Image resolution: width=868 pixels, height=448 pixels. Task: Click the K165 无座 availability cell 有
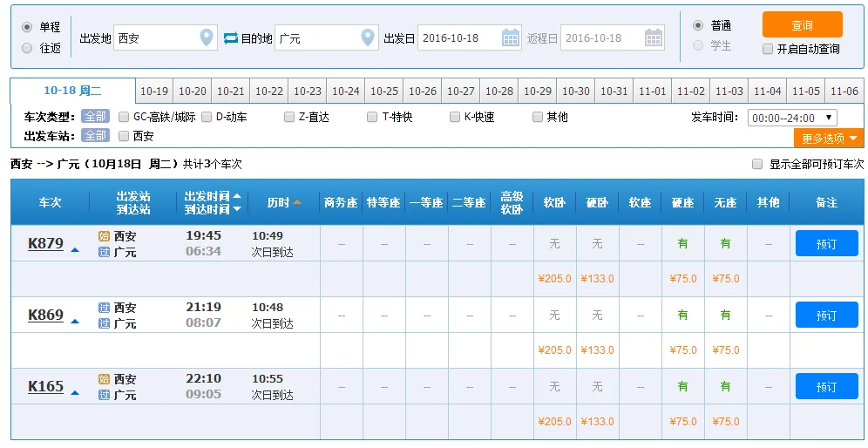pos(725,386)
